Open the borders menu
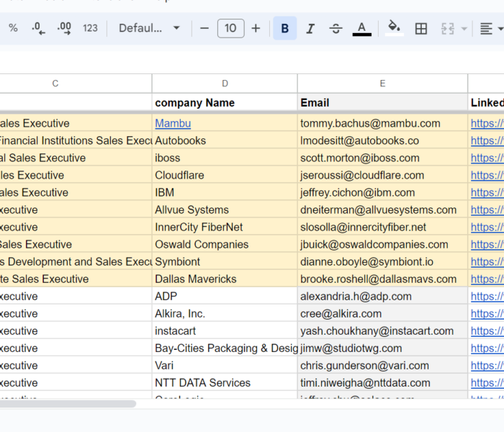The image size is (504, 432). [421, 28]
